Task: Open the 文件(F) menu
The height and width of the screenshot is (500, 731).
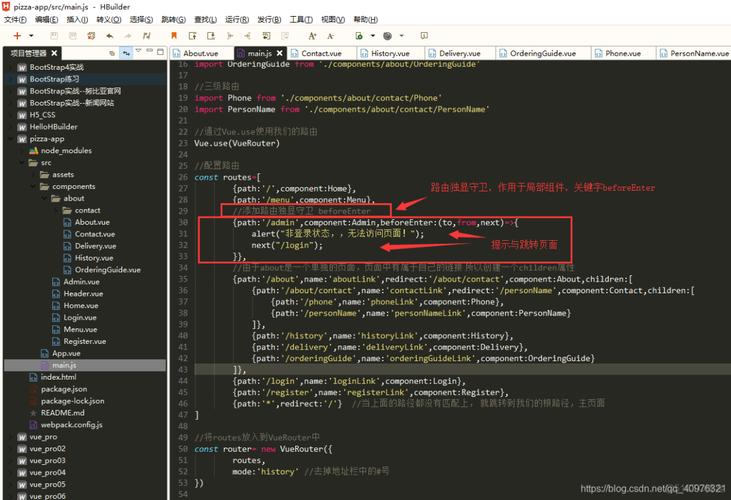Action: pos(15,20)
